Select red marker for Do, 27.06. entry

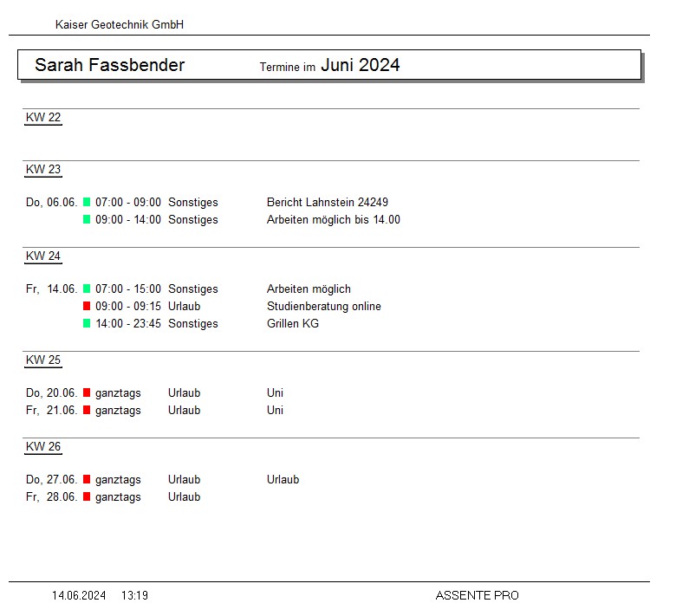click(87, 479)
